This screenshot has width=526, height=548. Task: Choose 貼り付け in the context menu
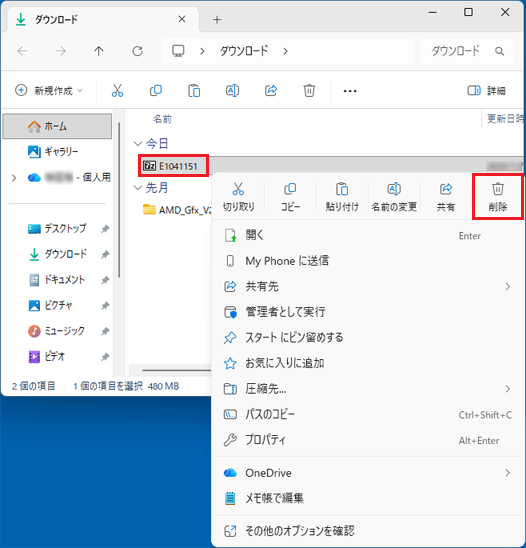click(342, 197)
